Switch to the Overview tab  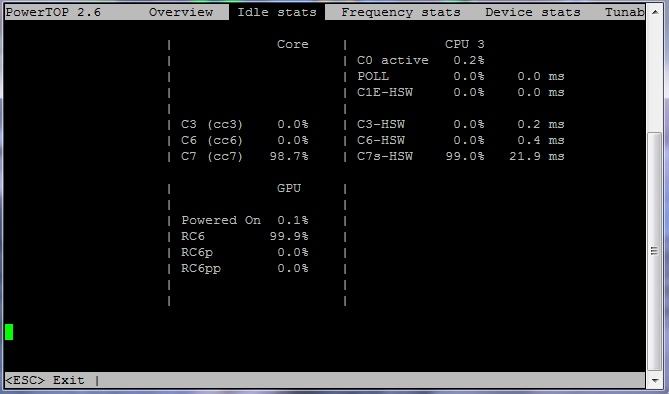coord(181,12)
